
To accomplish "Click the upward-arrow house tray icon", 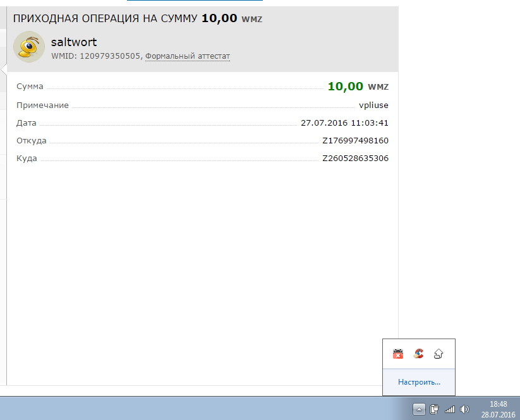I will [438, 354].
